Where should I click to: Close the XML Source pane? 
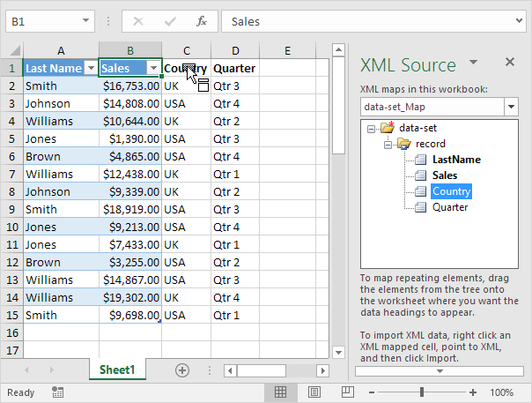(x=509, y=62)
